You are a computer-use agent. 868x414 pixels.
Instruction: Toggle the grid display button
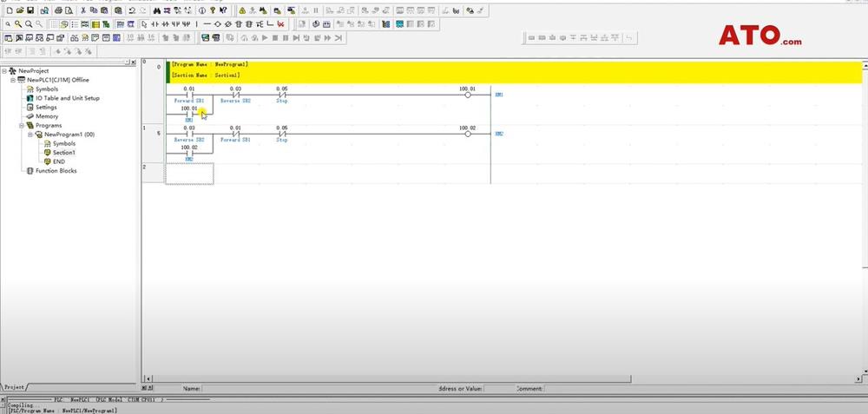(x=53, y=24)
